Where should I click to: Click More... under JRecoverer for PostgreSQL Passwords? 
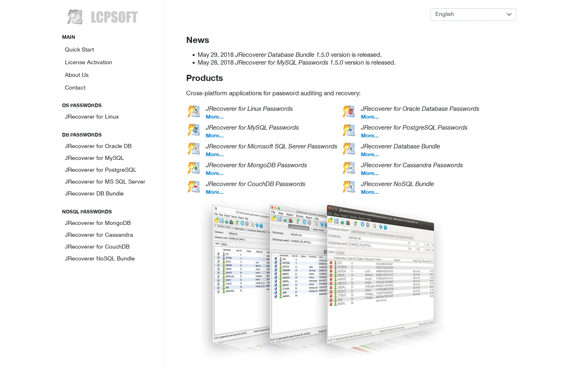(x=370, y=136)
